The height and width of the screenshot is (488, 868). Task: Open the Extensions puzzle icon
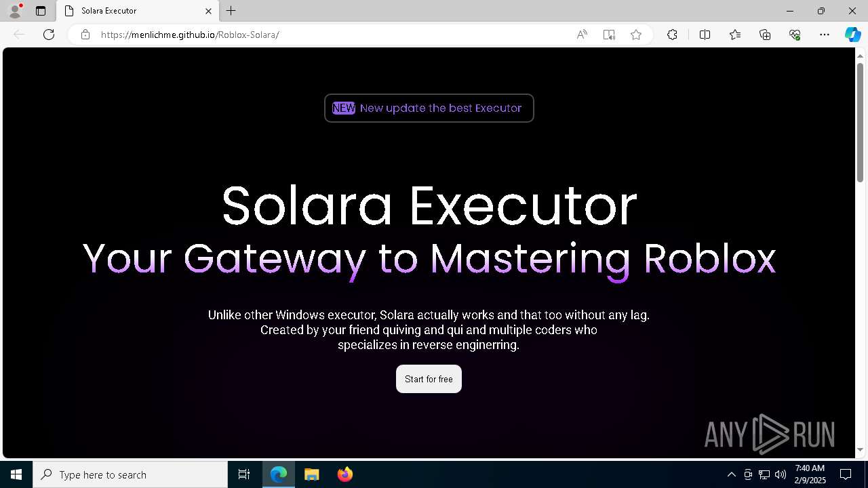(672, 35)
